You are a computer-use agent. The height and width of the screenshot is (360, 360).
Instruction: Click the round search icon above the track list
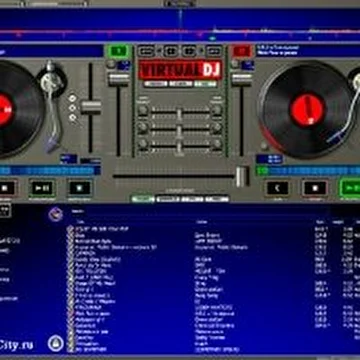click(x=55, y=214)
